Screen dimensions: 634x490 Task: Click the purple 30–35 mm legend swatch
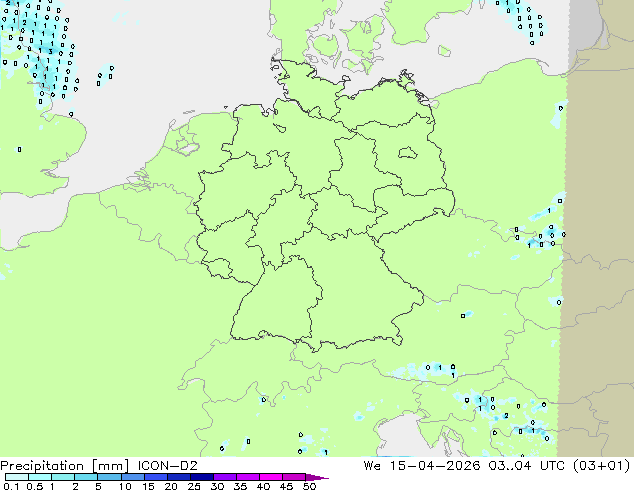coord(225,477)
